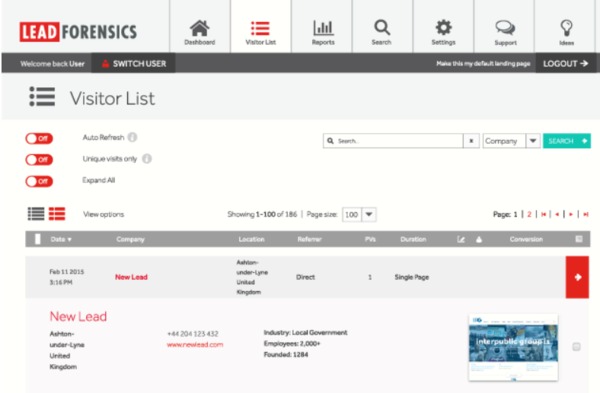Image resolution: width=600 pixels, height=393 pixels.
Task: Go to page 2 of results
Action: click(529, 214)
